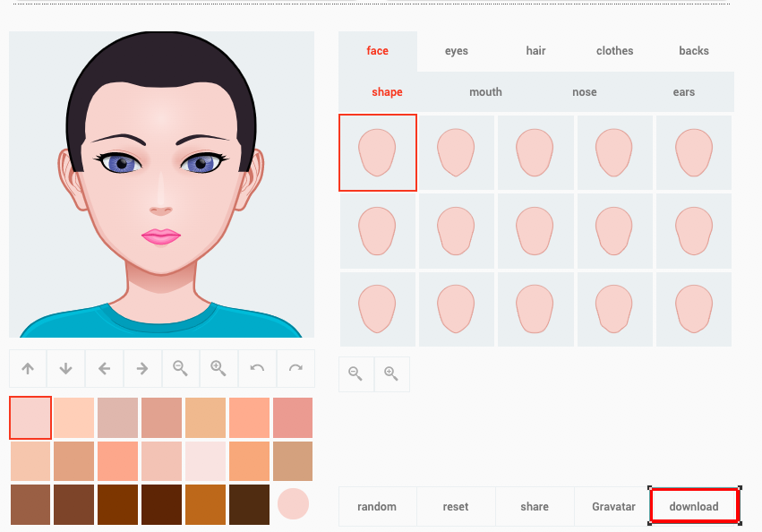The image size is (762, 532).
Task: Pick third swatch in top row, dusty rose-beige
Action: pos(117,417)
